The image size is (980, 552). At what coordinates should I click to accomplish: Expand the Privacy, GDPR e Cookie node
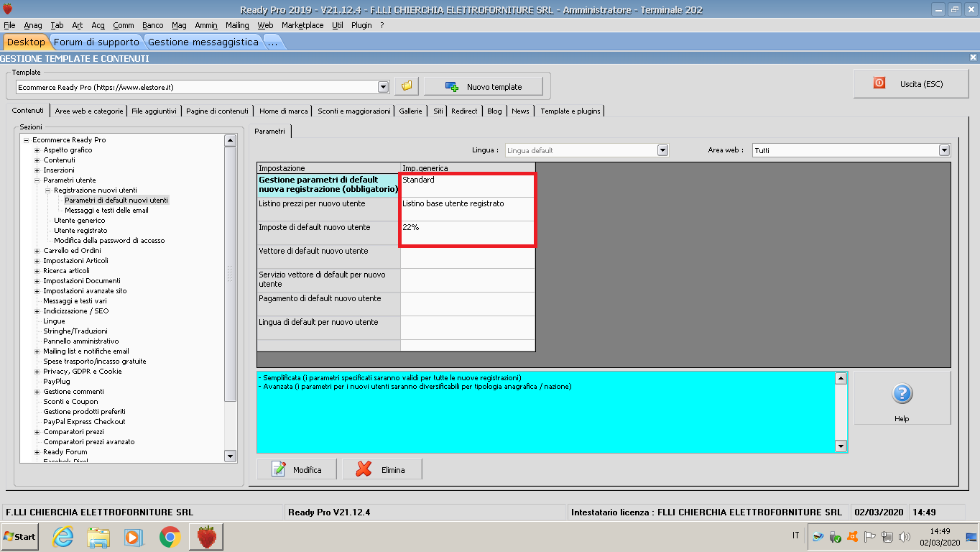point(37,372)
